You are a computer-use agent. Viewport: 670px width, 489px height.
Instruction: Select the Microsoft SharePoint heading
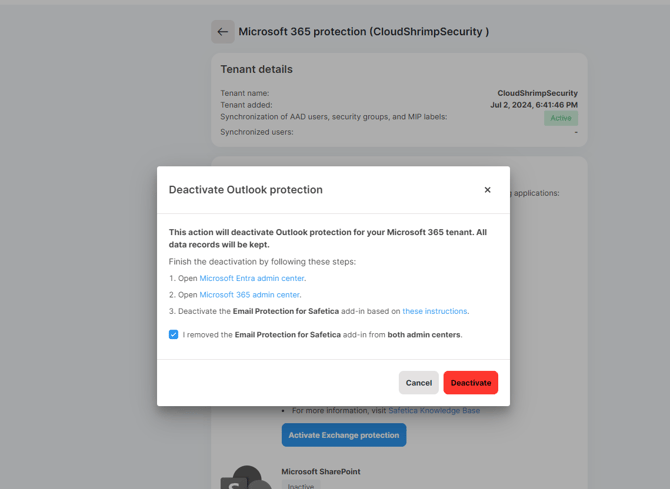tap(321, 471)
